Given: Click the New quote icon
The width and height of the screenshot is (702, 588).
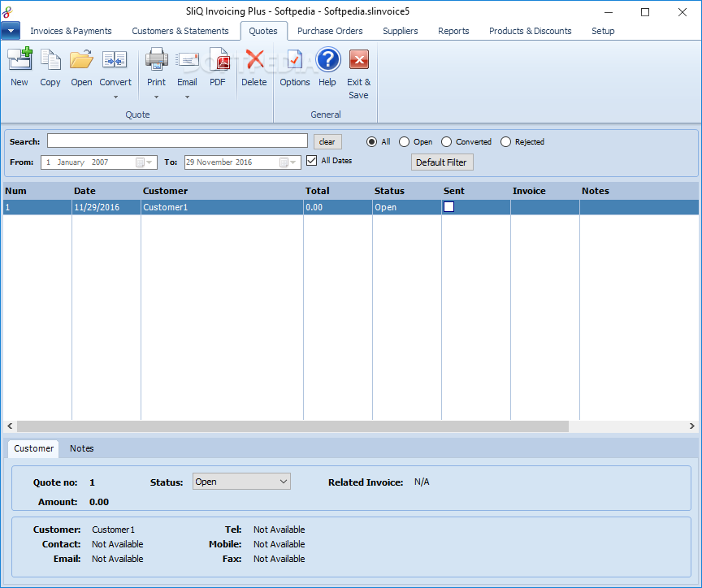Looking at the screenshot, I should 19,62.
